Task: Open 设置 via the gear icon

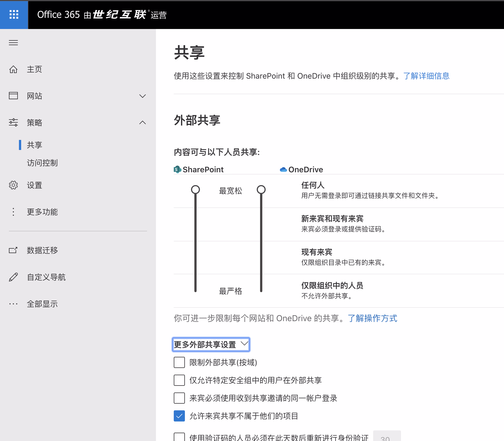Action: pyautogui.click(x=13, y=185)
